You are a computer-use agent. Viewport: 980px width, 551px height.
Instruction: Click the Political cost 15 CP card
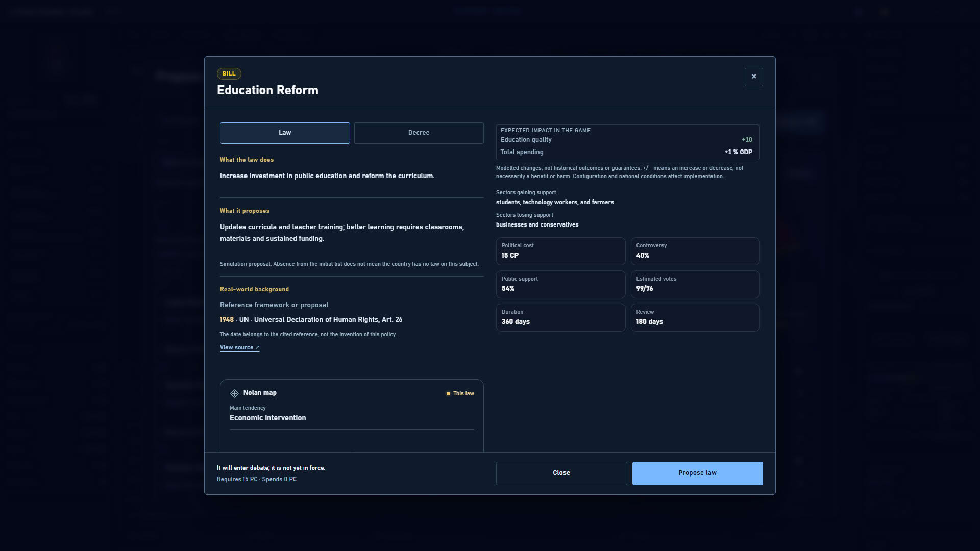tap(560, 251)
